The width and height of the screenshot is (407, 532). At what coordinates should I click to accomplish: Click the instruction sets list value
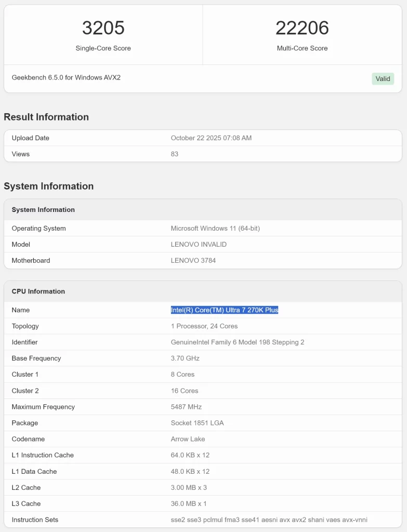point(269,520)
